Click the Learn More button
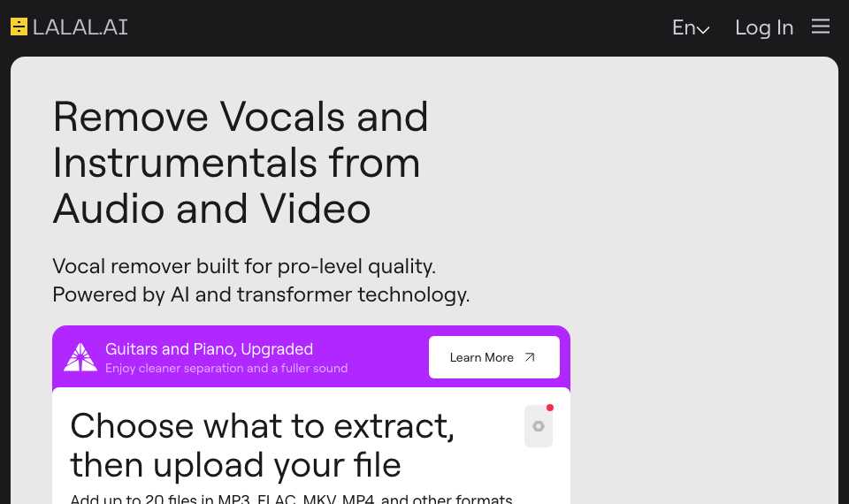Image resolution: width=849 pixels, height=504 pixels. pyautogui.click(x=493, y=357)
